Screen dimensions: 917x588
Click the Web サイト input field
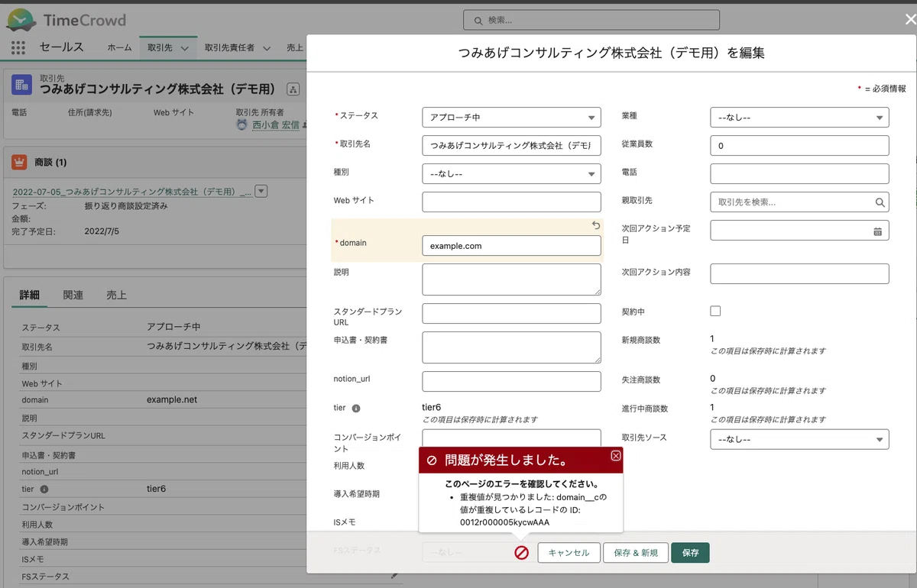(x=511, y=202)
